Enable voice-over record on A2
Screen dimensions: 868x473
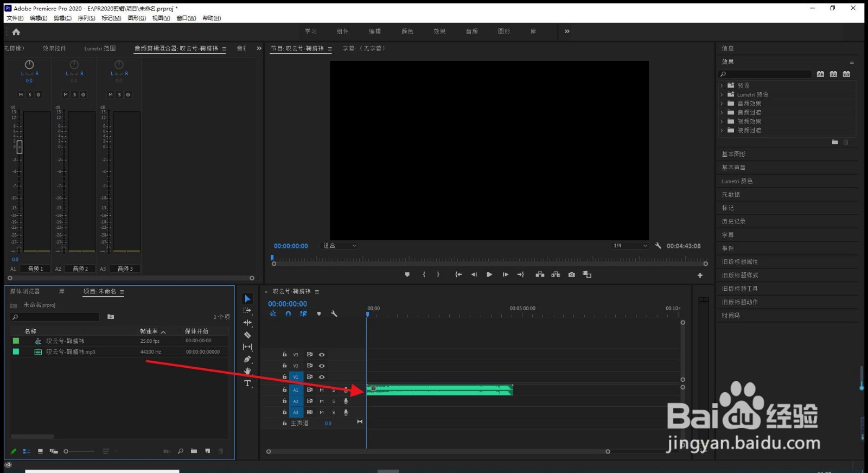[x=346, y=401]
